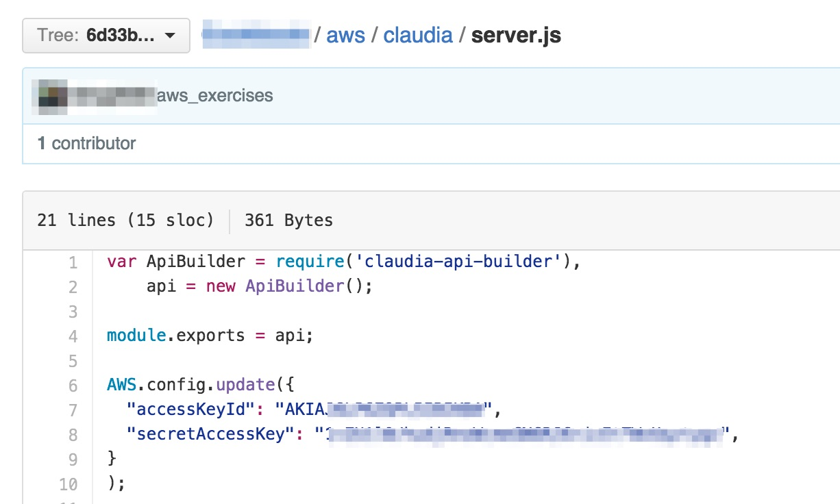The image size is (840, 504).
Task: Open the Tree 6d33b branch selector dropdown
Action: [x=106, y=36]
